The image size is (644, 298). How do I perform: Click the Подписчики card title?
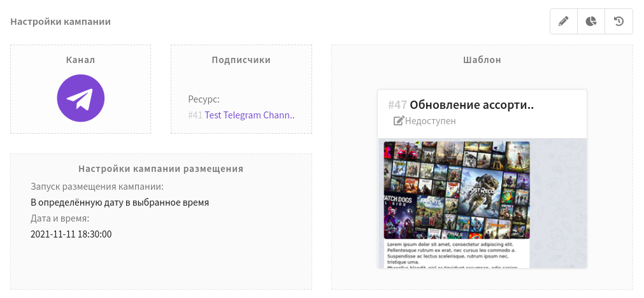pyautogui.click(x=241, y=60)
